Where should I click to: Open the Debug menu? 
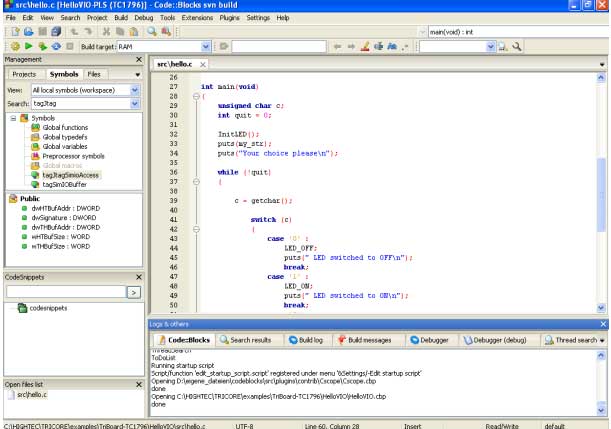tap(144, 18)
